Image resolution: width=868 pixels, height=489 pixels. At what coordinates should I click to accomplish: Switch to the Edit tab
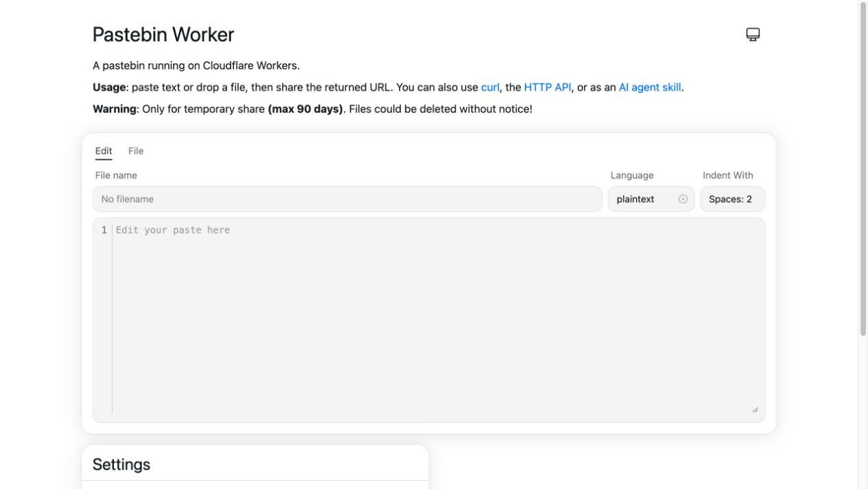104,151
